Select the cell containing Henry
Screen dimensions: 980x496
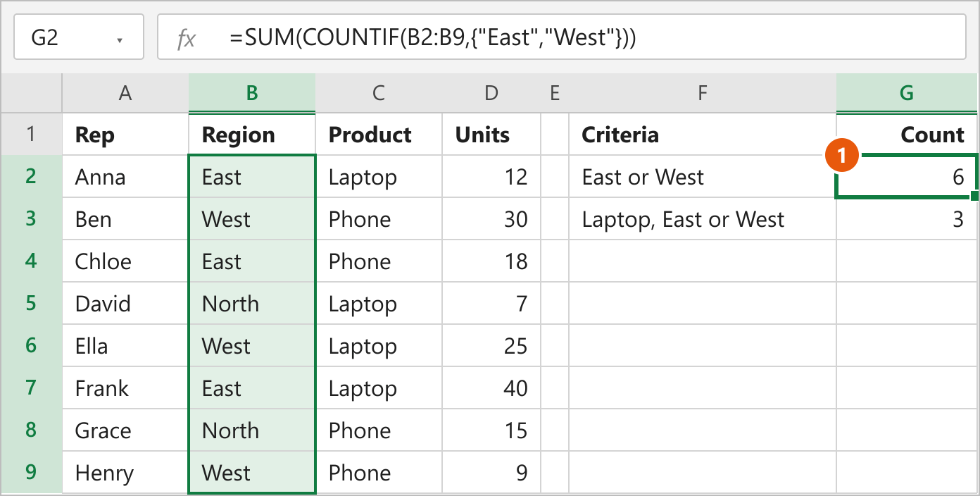[x=125, y=472]
